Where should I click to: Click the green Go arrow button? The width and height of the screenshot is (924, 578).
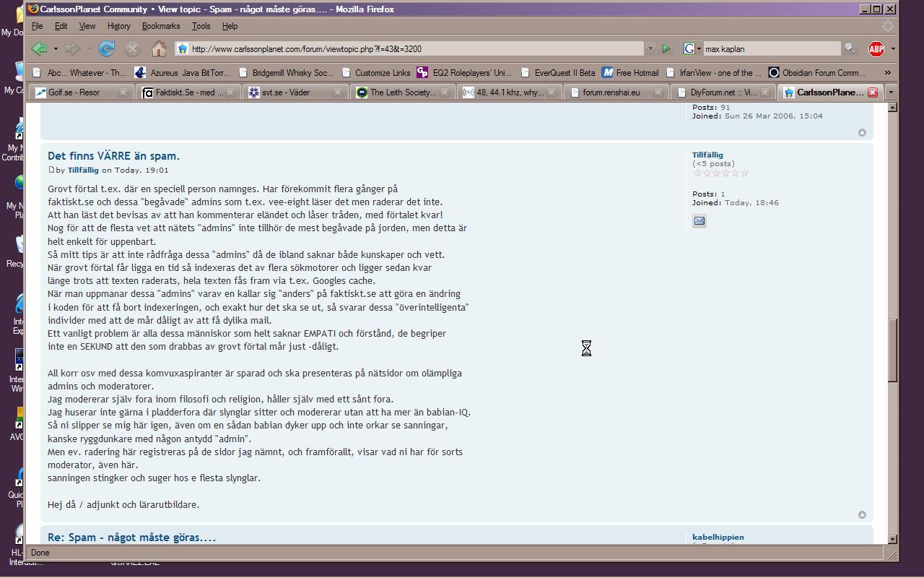point(666,48)
